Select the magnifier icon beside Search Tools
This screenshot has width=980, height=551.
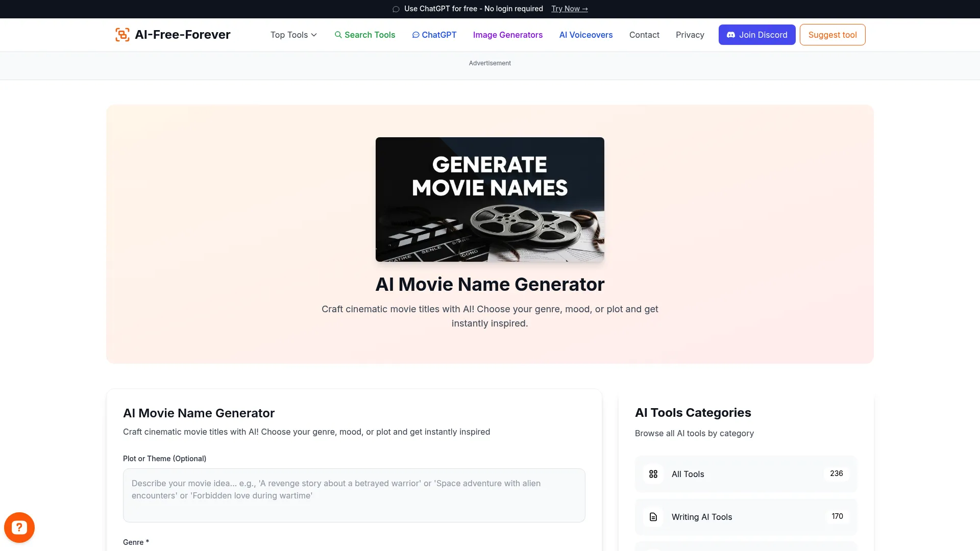point(338,35)
